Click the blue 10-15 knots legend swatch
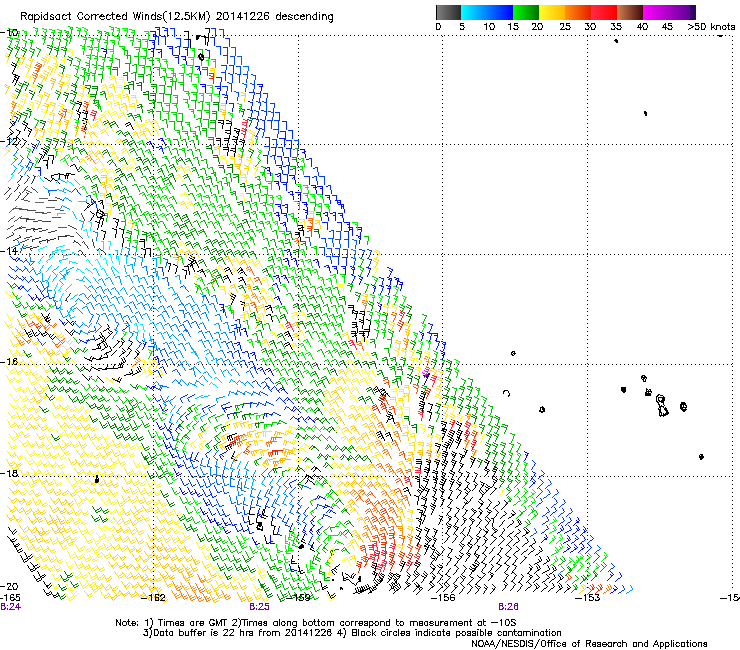The height and width of the screenshot is (650, 740). (x=500, y=12)
